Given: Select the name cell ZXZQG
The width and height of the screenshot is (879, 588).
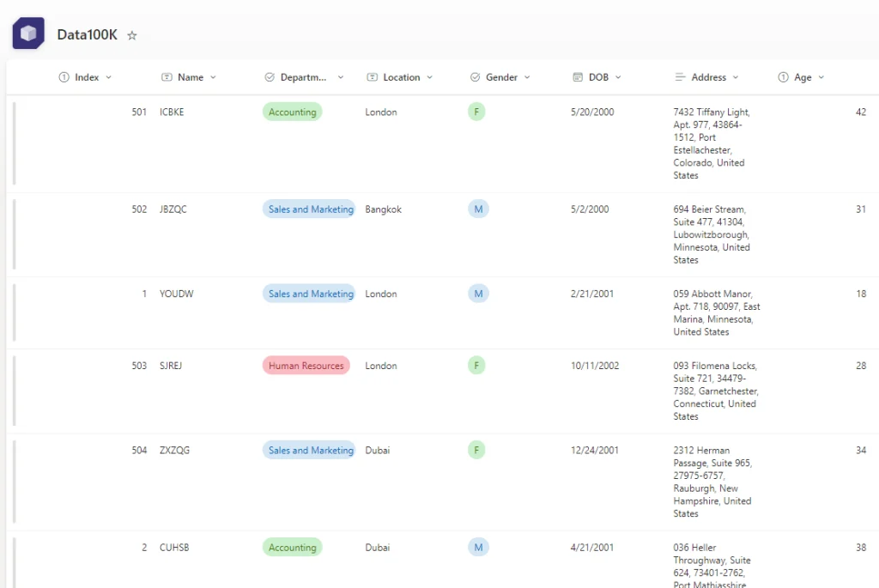Looking at the screenshot, I should tap(174, 450).
